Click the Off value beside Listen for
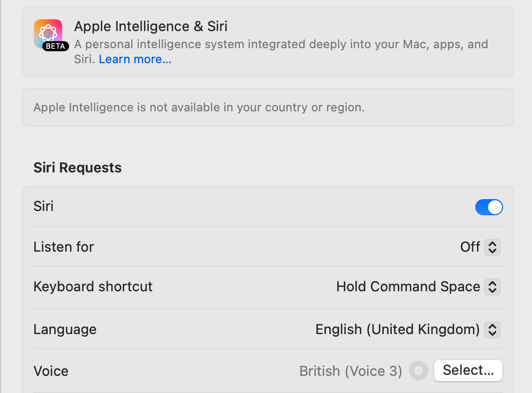The height and width of the screenshot is (393, 532). coord(470,247)
